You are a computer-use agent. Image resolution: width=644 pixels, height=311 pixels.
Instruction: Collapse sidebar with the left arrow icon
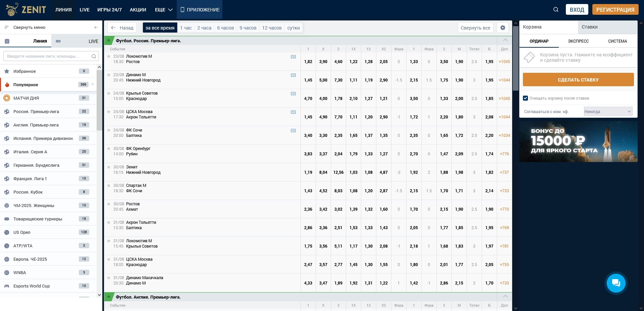[96, 28]
